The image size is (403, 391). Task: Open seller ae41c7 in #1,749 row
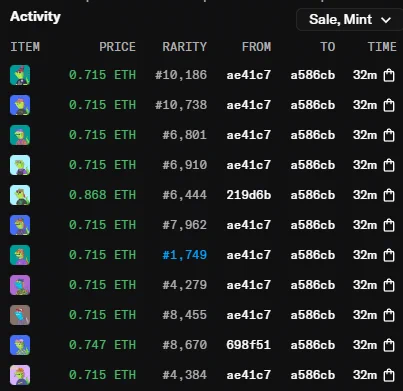click(249, 255)
